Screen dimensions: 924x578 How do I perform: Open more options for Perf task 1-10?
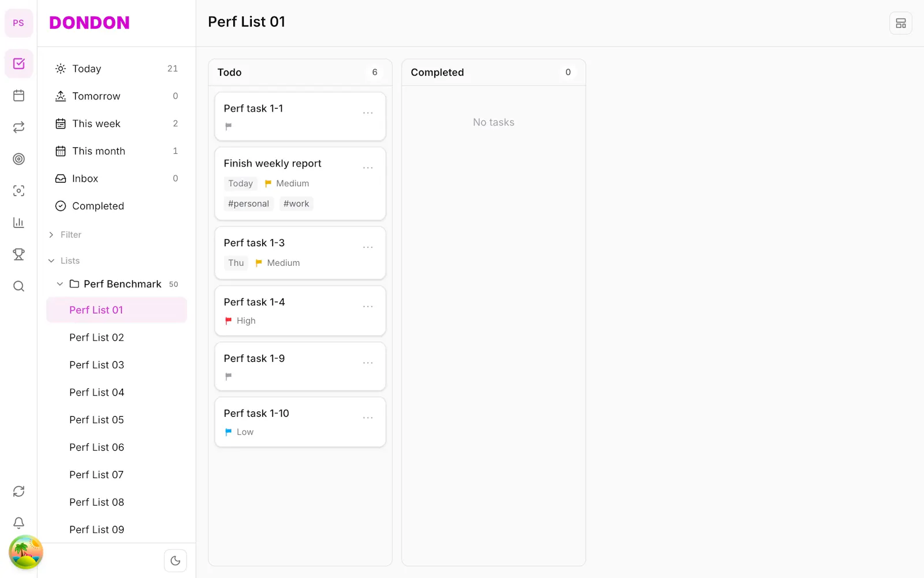[368, 417]
